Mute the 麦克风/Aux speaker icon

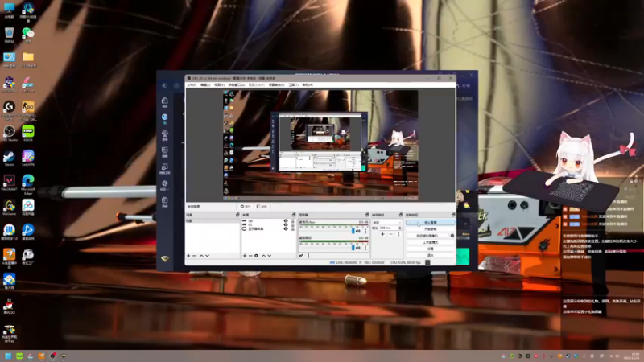[358, 232]
